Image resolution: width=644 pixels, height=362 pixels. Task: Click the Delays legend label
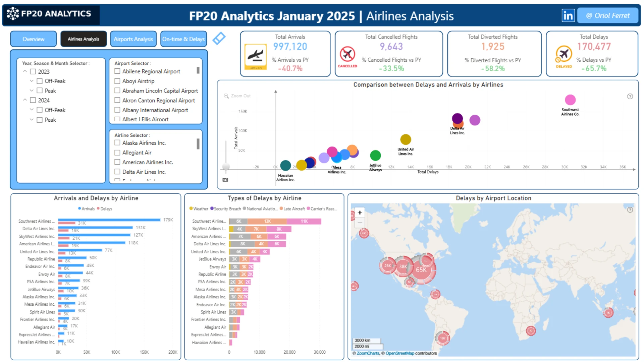click(x=106, y=209)
